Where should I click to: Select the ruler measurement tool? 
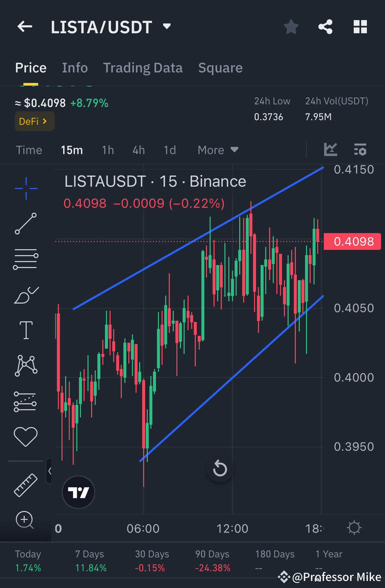pos(26,485)
